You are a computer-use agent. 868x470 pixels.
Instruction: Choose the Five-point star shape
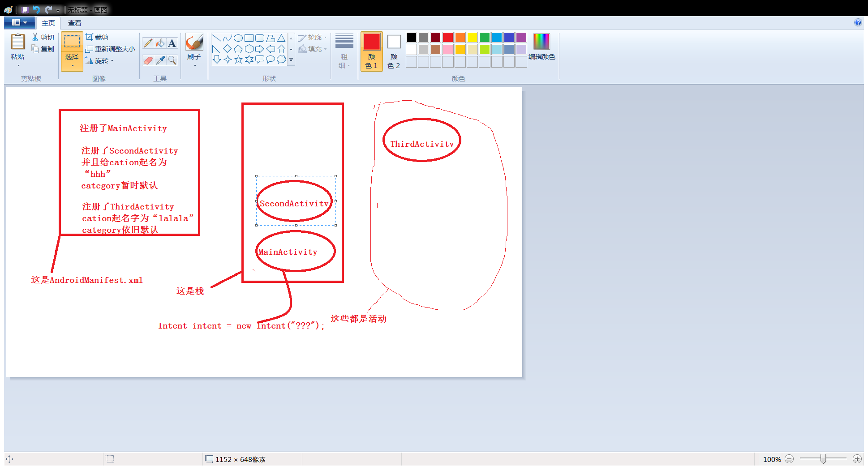coord(238,60)
